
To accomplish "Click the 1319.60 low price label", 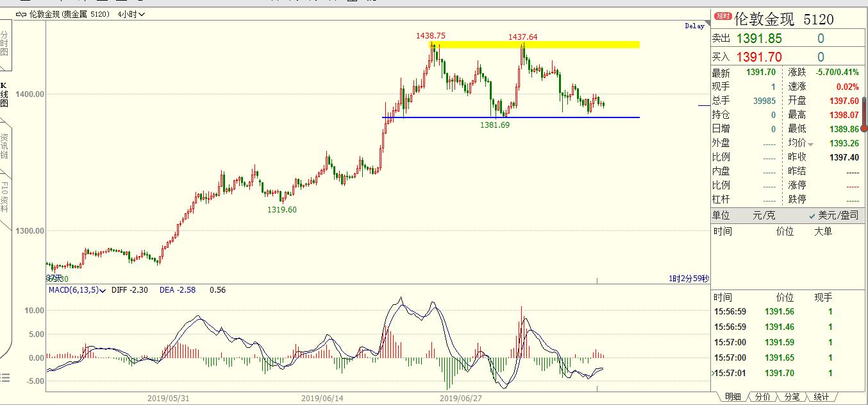I will 282,209.
